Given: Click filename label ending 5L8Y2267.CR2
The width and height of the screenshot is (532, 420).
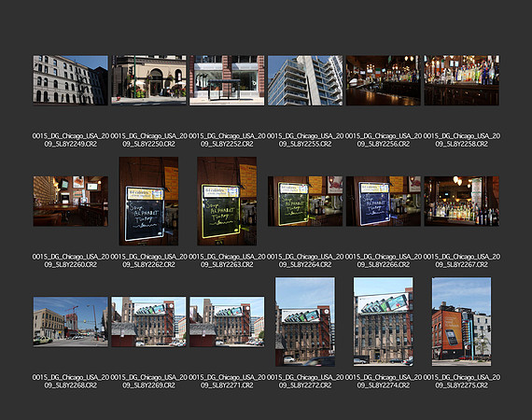Looking at the screenshot, I should pos(462,260).
